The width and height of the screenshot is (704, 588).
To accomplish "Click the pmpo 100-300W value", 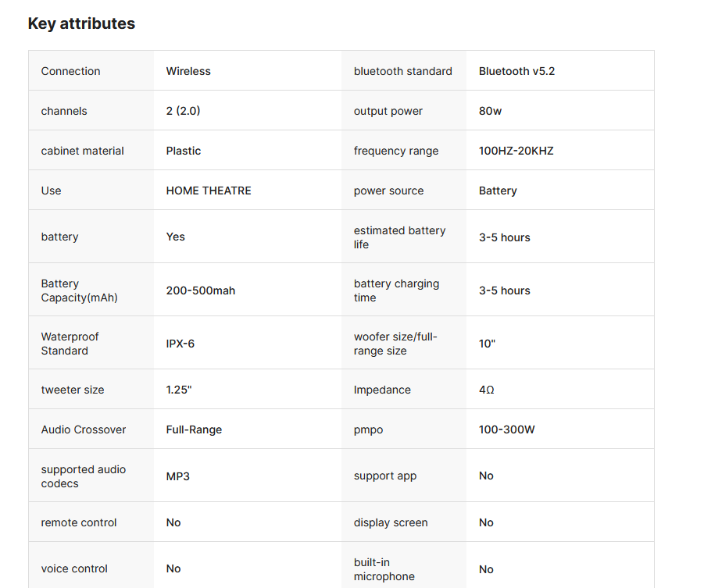I will coord(506,429).
